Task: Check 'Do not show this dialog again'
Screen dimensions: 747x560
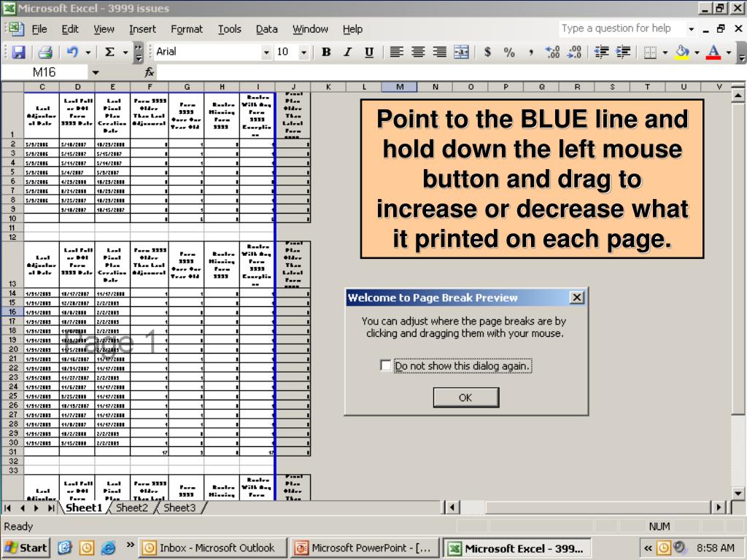Action: point(385,365)
